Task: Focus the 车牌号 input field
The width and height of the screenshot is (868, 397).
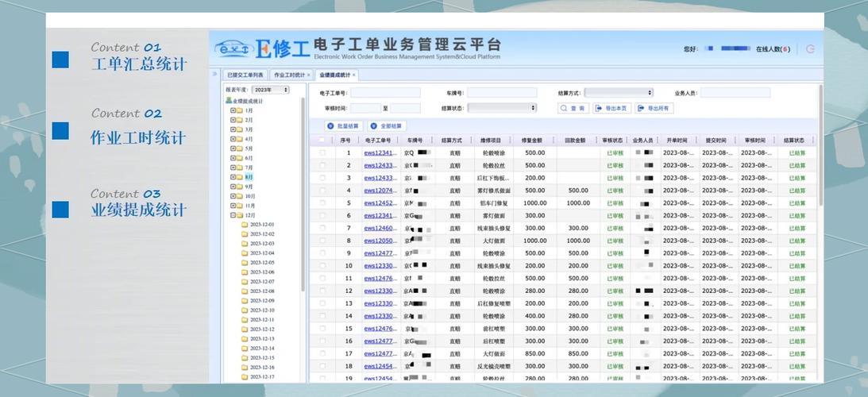Action: click(x=502, y=93)
